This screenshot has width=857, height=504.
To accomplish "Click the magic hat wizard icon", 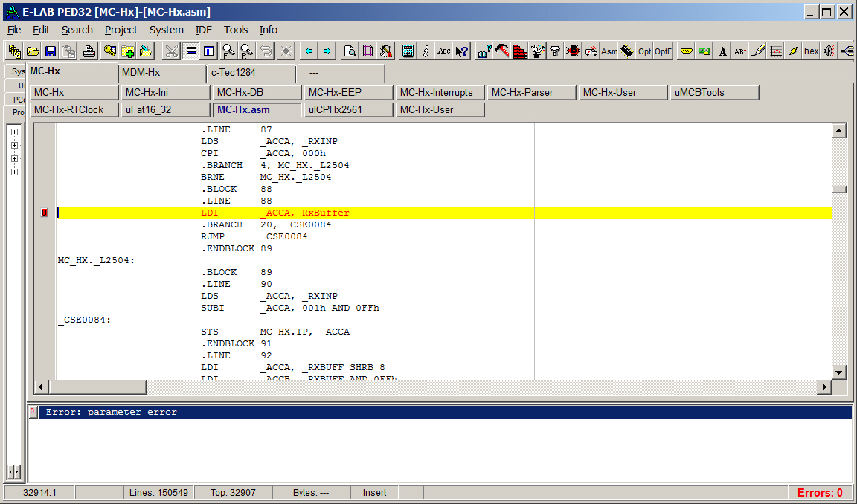I will click(537, 51).
